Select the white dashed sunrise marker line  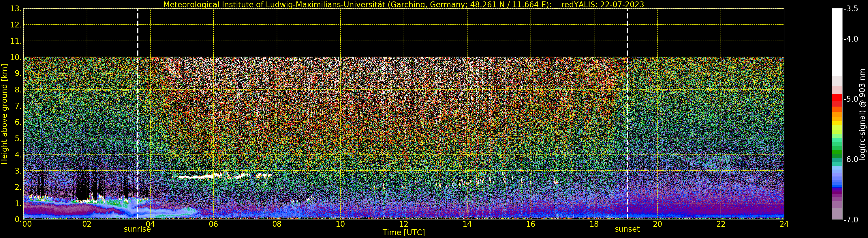[138, 114]
